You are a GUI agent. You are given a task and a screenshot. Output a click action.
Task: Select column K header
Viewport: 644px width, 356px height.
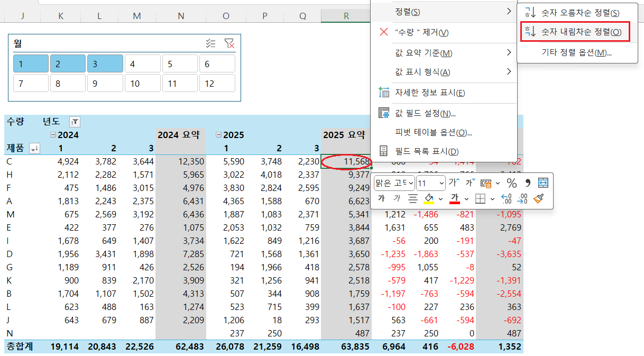[61, 16]
